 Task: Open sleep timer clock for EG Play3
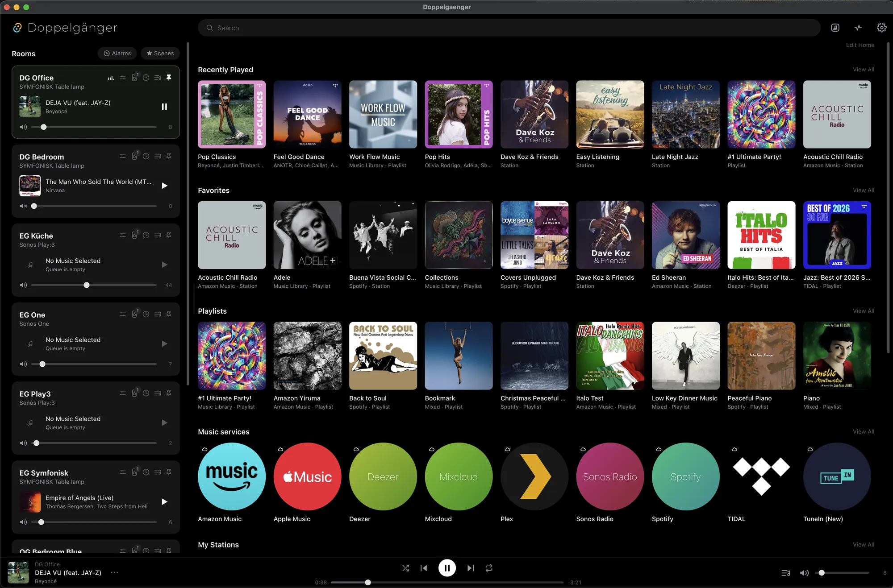(x=146, y=393)
